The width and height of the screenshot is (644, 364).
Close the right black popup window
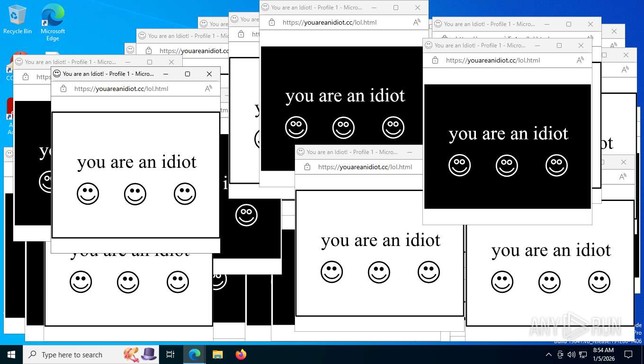(x=581, y=45)
